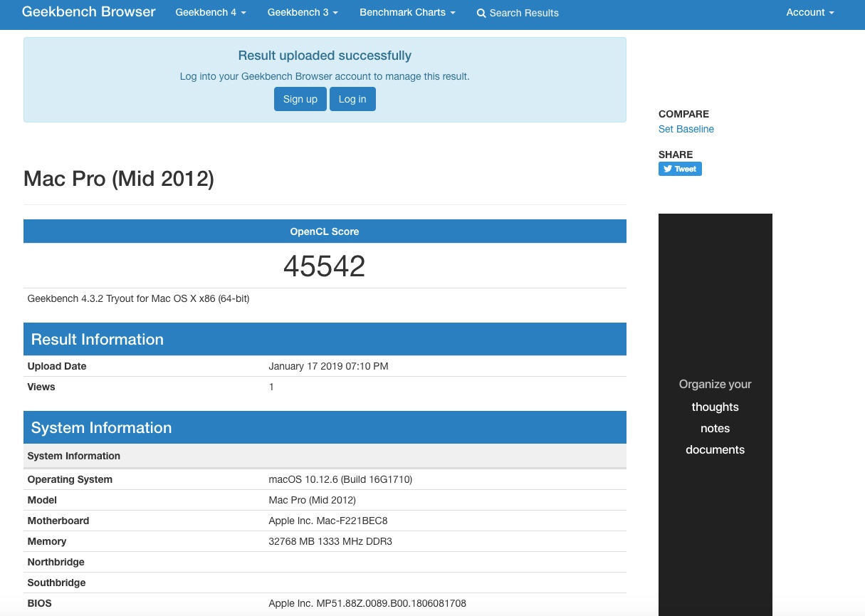Click the OpenCL Score header bar
865x616 pixels.
(x=325, y=231)
